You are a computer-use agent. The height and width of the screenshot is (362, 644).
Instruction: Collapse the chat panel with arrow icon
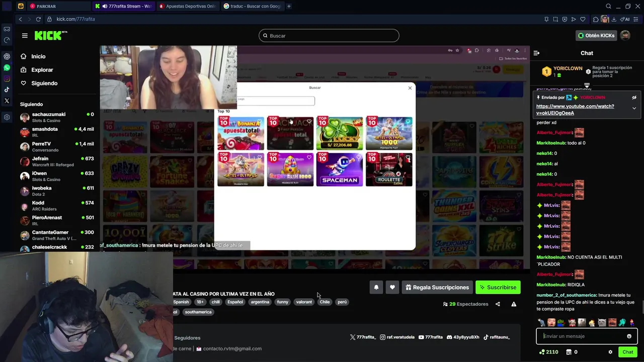tap(536, 53)
